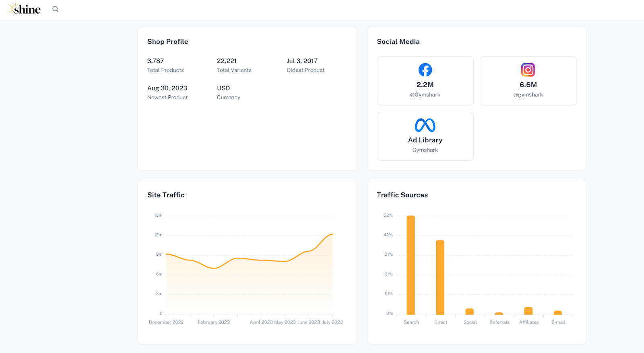The width and height of the screenshot is (644, 353).
Task: Click the 52% y-axis label
Action: [388, 215]
